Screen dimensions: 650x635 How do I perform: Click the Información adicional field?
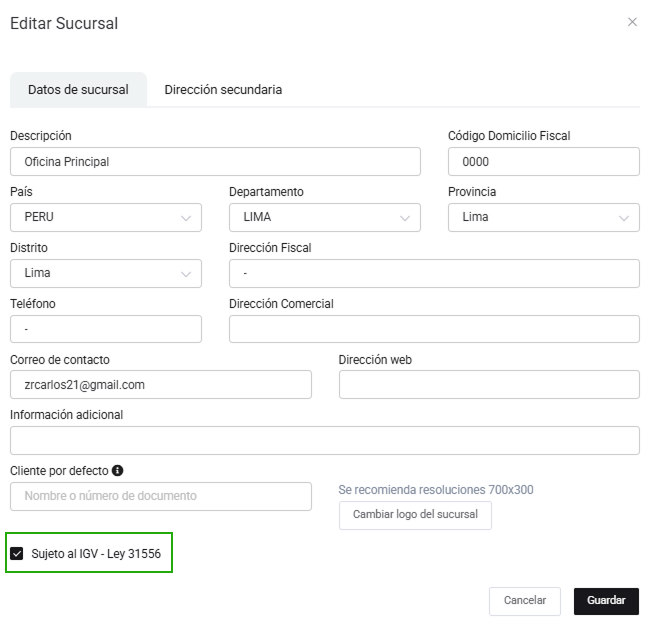tap(324, 441)
